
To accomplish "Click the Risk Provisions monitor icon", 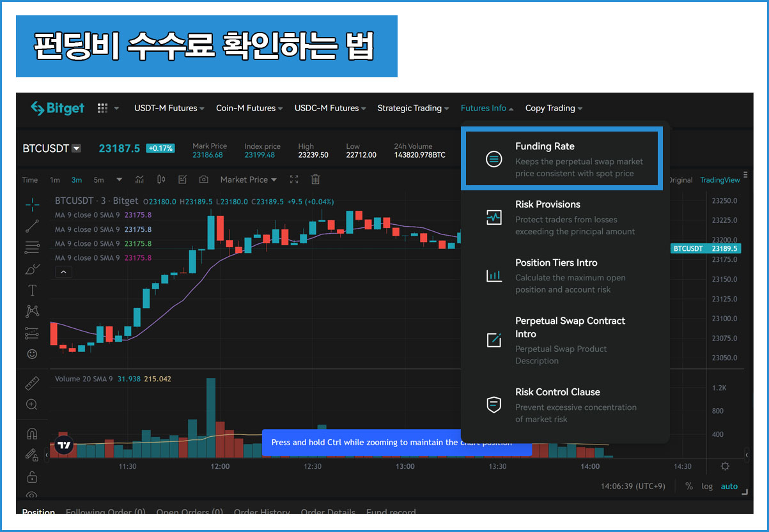I will 494,218.
